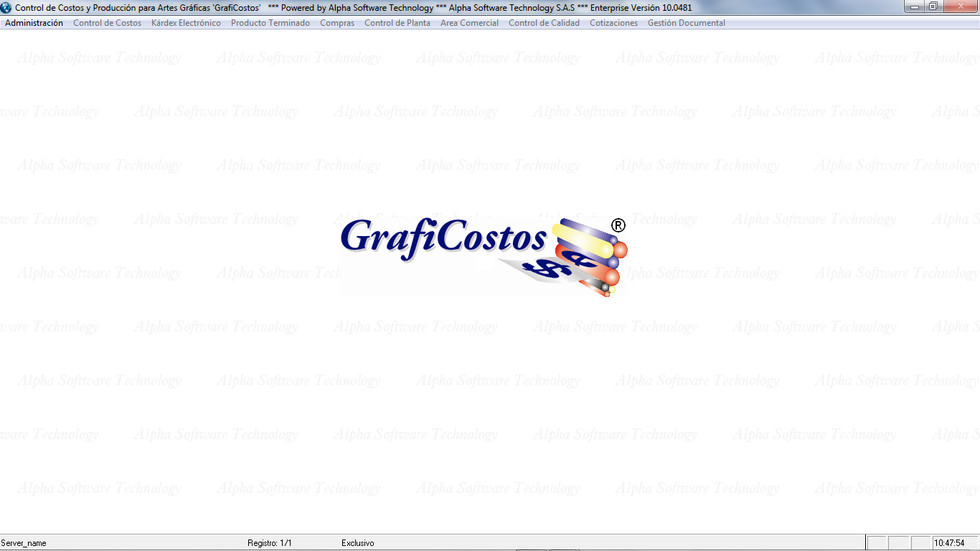This screenshot has width=980, height=551.
Task: Click the Compras menu item
Action: tap(336, 23)
